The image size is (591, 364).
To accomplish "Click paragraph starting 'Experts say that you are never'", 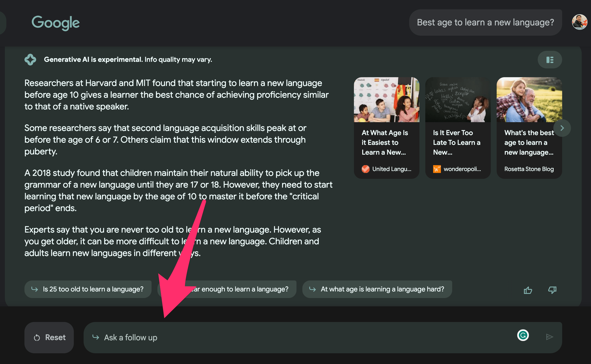I will [173, 241].
